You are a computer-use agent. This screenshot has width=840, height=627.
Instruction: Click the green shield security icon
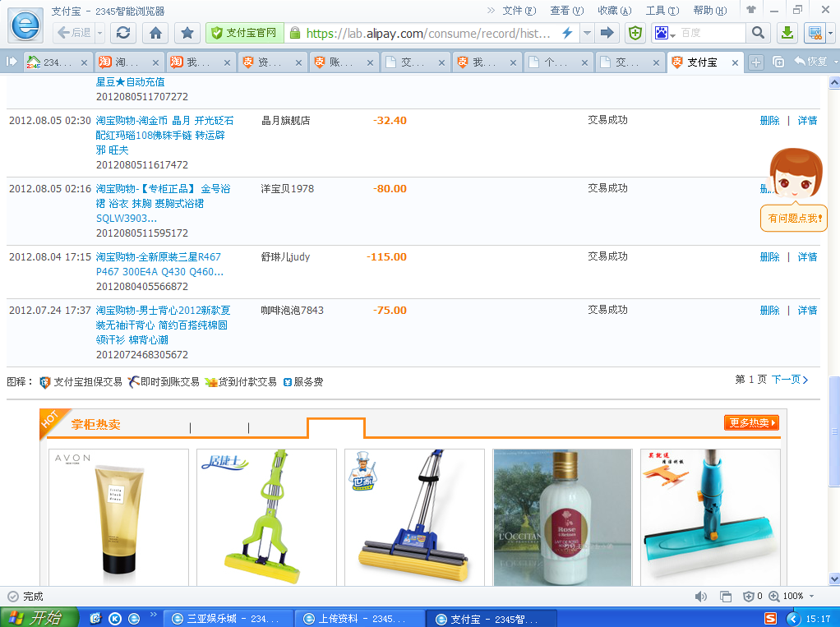(635, 33)
